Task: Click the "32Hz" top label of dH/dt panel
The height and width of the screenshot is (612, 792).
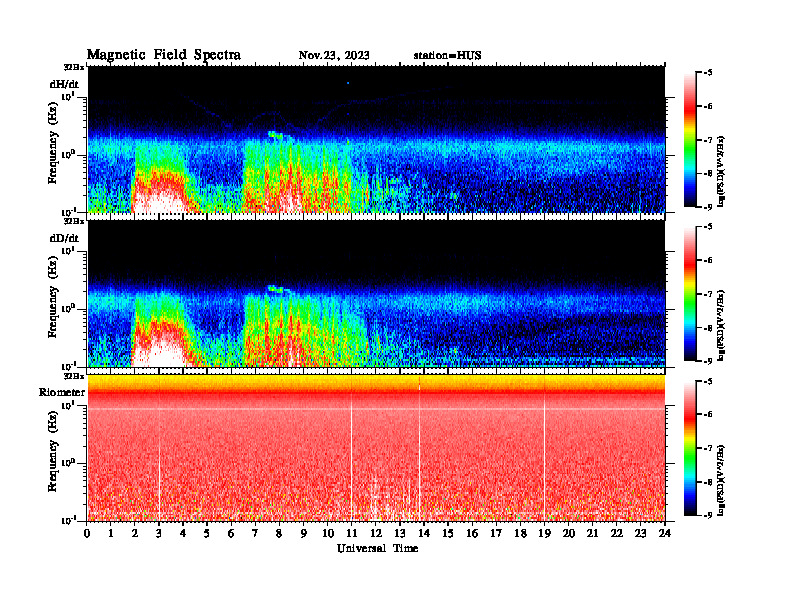Action: pos(74,67)
